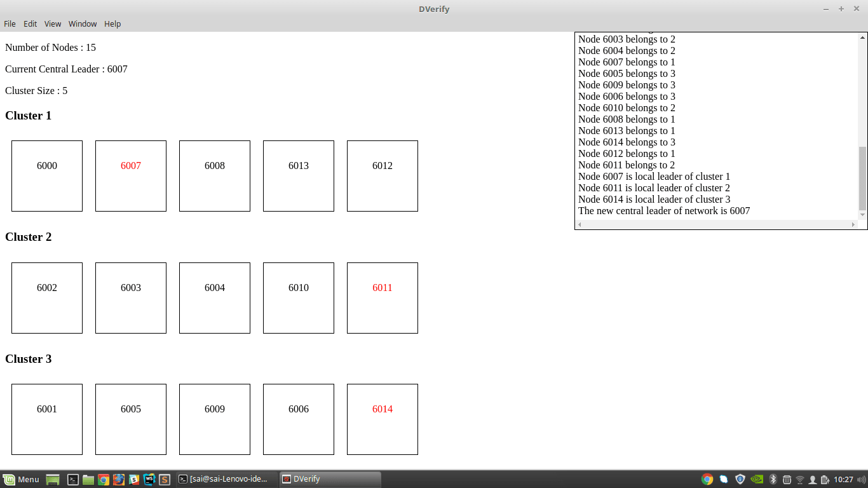Select node box 6013 in Cluster 1

[299, 176]
